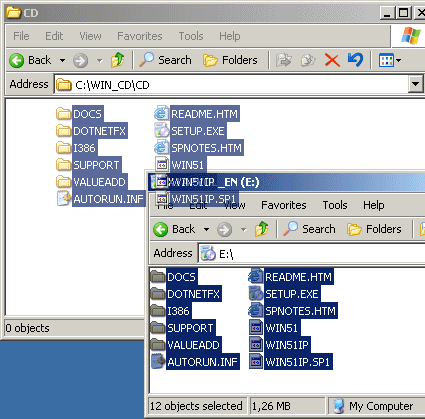The image size is (425, 419).
Task: Click WIN51IP_EN (E:) window title bar
Action: click(x=287, y=182)
